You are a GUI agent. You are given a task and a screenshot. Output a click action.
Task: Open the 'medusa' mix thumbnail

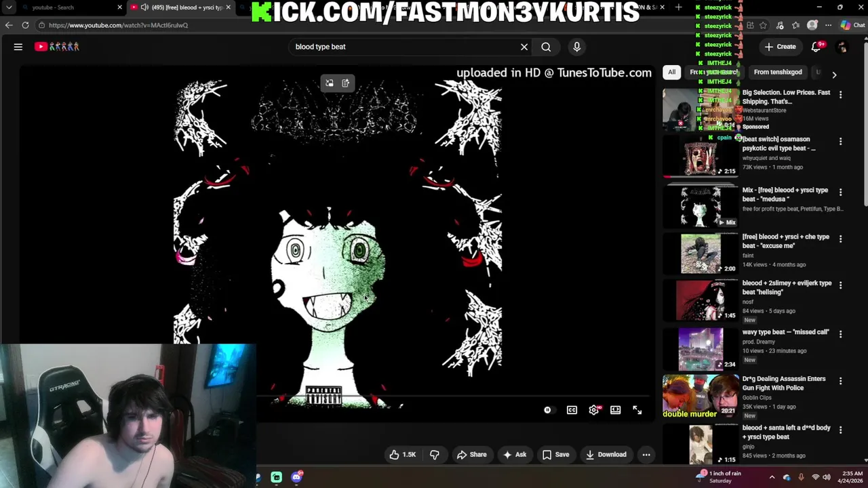tap(701, 207)
